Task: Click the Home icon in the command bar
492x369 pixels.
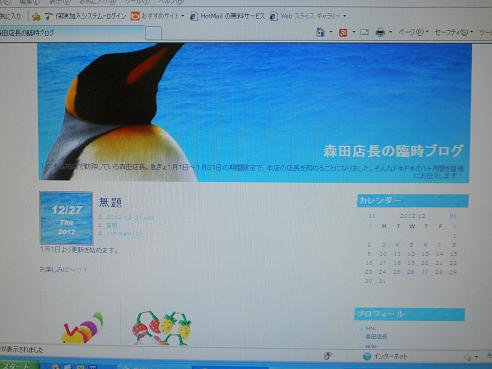Action: pos(320,32)
